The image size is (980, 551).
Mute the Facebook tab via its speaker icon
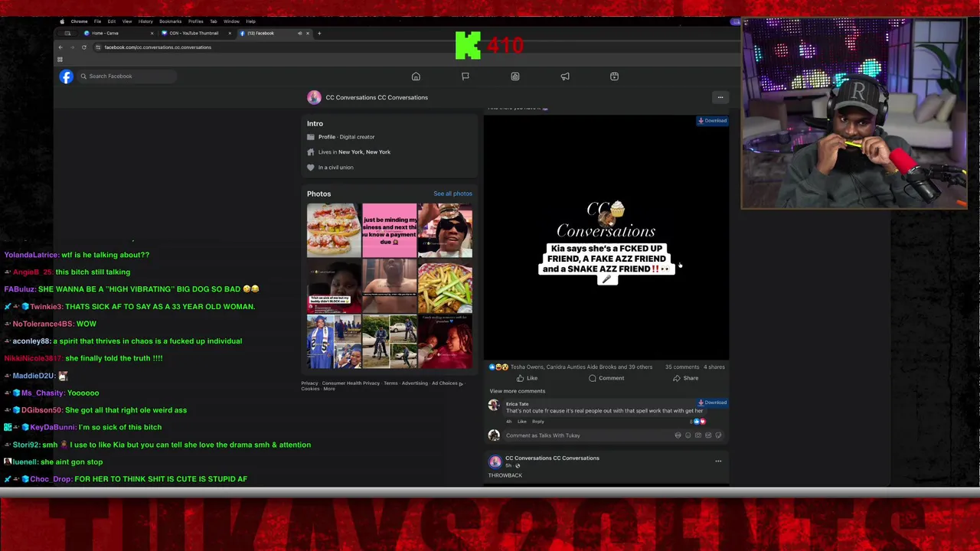[299, 33]
